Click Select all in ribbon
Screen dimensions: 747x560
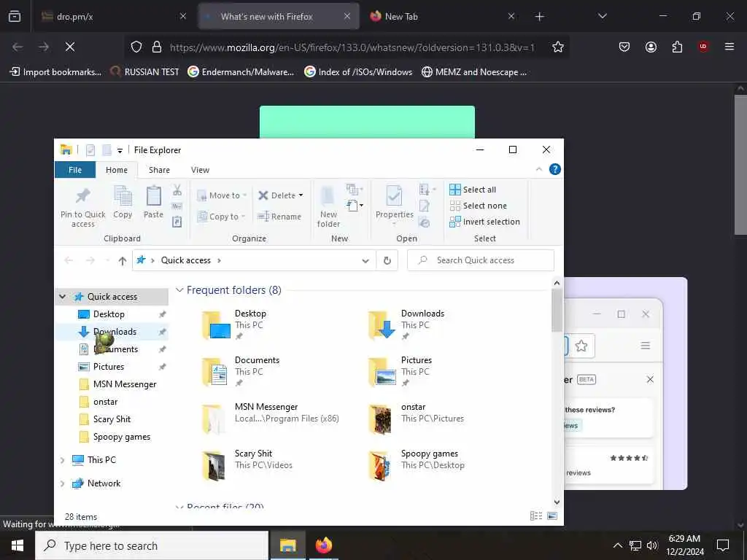[473, 190]
